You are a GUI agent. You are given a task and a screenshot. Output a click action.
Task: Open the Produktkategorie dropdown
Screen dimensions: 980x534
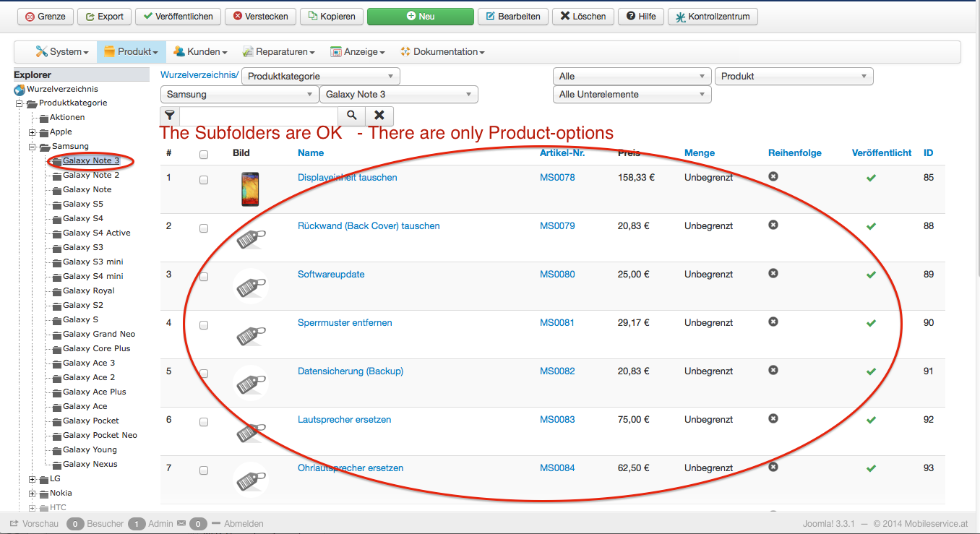[320, 76]
